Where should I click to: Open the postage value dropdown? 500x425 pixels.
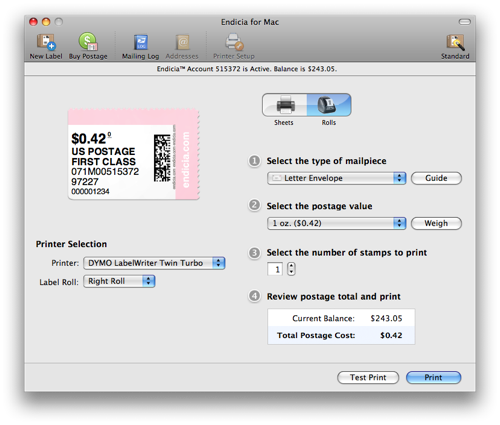point(336,223)
